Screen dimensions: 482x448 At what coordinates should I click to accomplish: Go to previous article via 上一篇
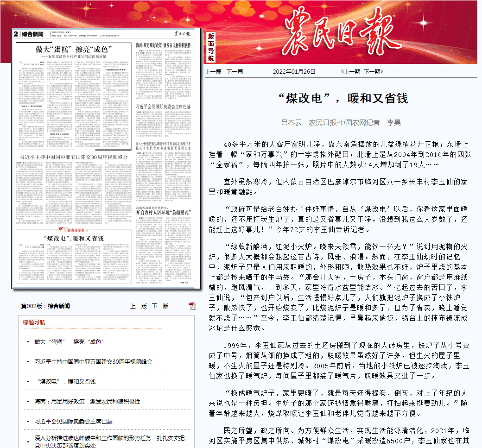pos(213,71)
